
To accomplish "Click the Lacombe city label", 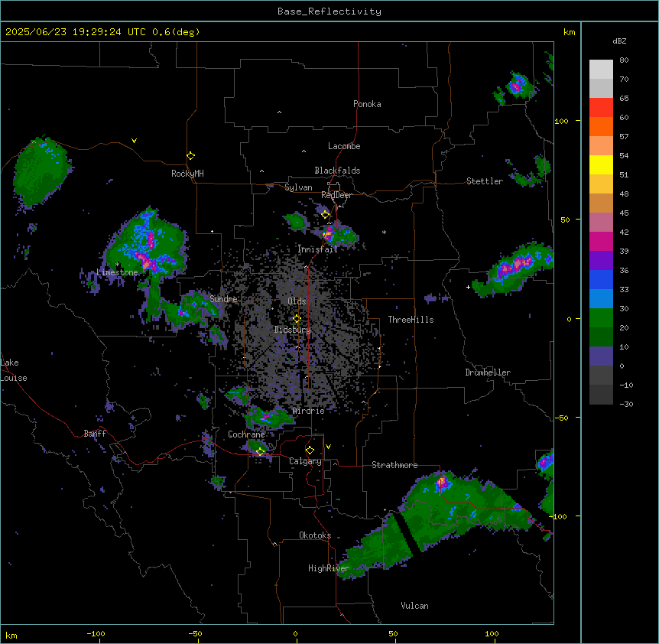I will 344,146.
